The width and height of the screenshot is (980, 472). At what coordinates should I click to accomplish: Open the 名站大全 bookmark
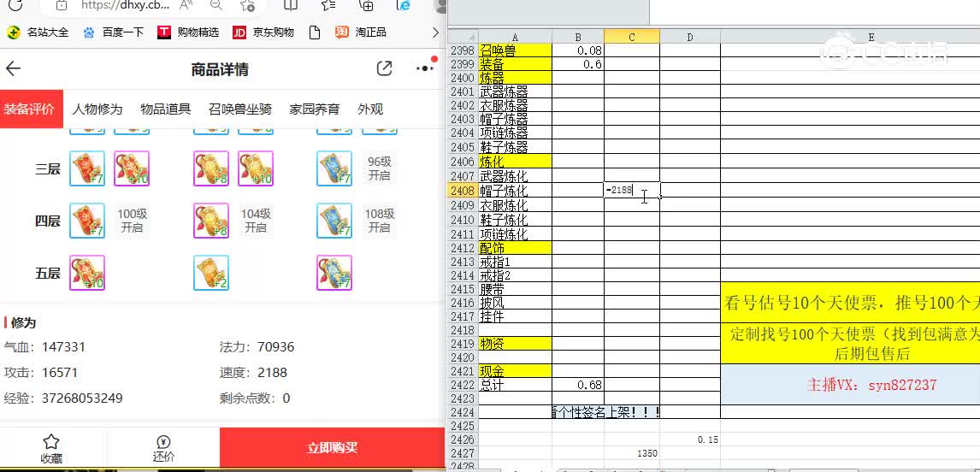[x=38, y=32]
